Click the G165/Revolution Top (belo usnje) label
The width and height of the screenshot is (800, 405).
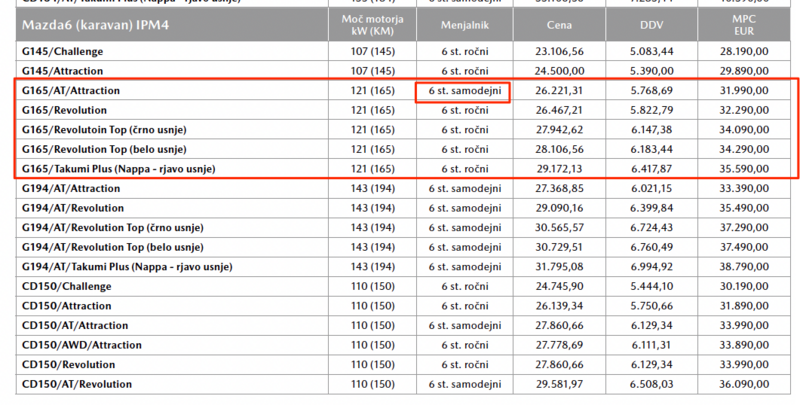coord(104,149)
